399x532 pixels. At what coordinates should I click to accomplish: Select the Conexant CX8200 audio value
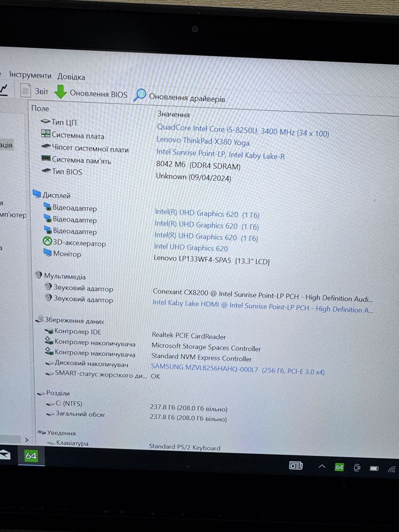click(263, 295)
